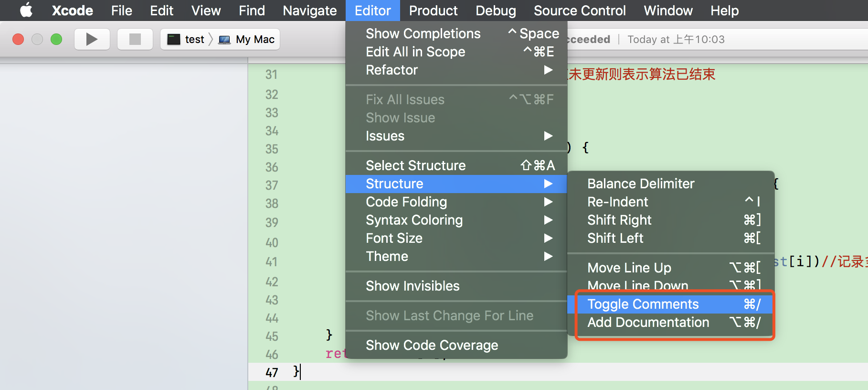
Task: Click line number 47 in gutter
Action: pyautogui.click(x=272, y=372)
